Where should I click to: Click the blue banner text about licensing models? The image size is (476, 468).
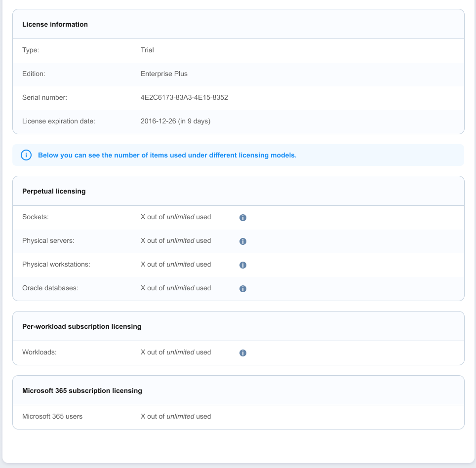pos(167,155)
